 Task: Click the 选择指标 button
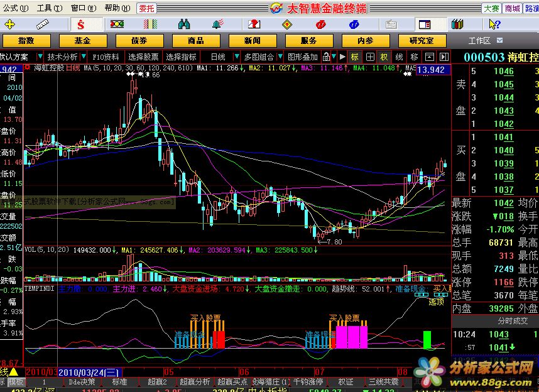coord(181,57)
